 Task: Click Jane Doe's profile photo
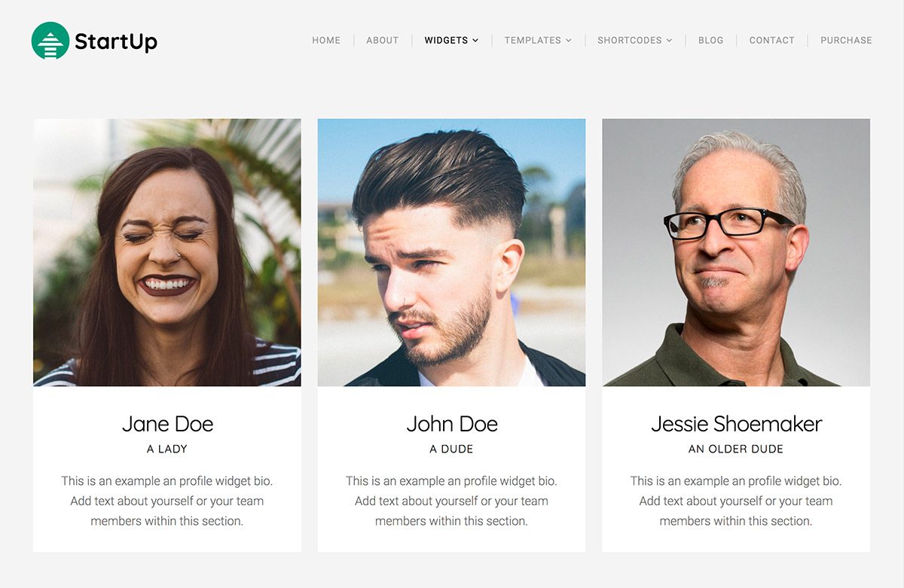click(167, 252)
